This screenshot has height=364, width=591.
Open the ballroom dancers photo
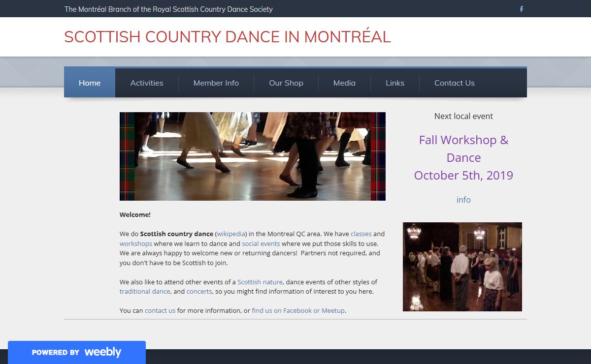click(462, 267)
